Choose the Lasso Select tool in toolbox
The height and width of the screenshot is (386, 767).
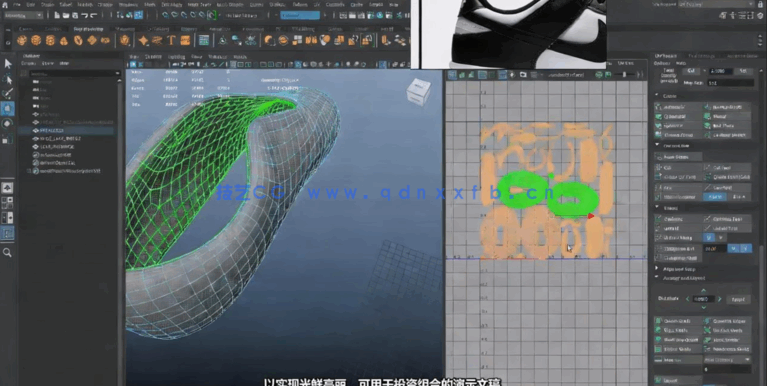point(8,79)
